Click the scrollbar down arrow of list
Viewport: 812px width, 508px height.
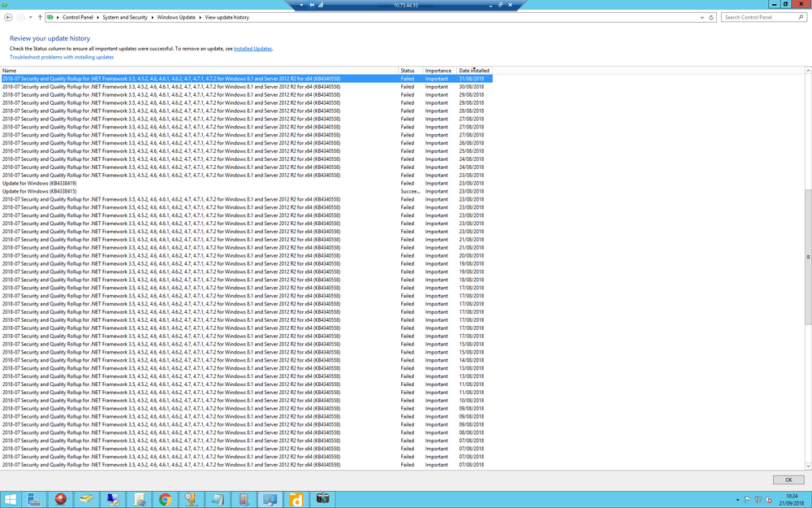coord(808,467)
